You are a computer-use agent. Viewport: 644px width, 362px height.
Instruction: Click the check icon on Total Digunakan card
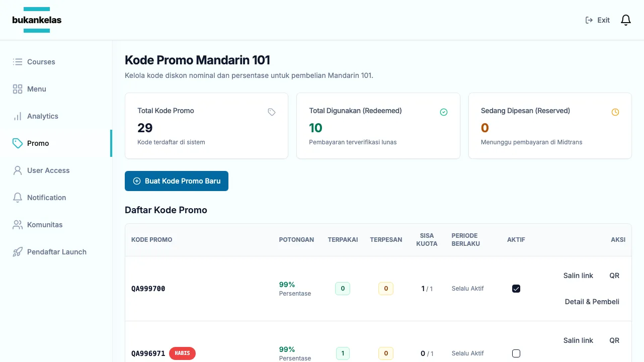tap(444, 112)
